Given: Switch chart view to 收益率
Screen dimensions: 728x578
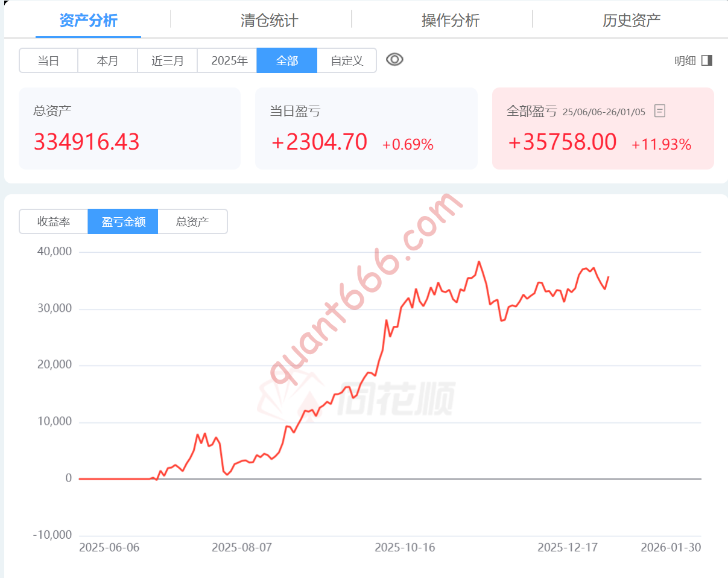Looking at the screenshot, I should (x=53, y=221).
